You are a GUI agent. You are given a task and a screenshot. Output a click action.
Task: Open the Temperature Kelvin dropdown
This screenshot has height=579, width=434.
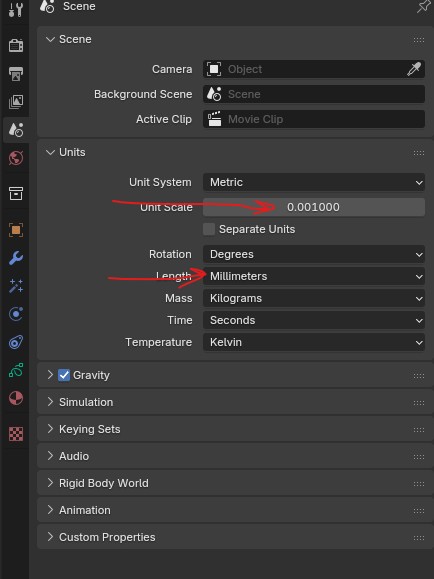pos(314,342)
